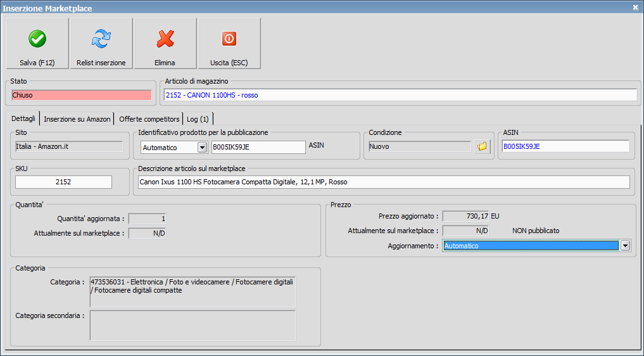The width and height of the screenshot is (644, 356).
Task: Click the green checkmark Salva (F12) button
Action: pos(37,43)
